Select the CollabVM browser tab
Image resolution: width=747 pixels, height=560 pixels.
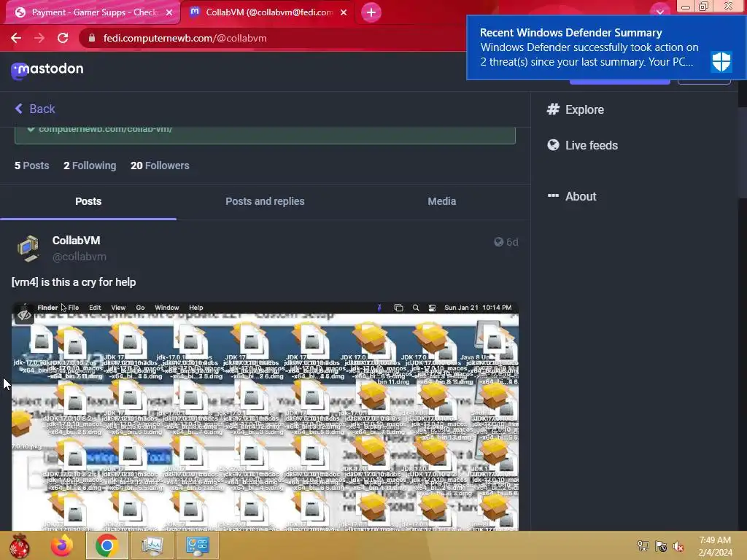[x=269, y=12]
